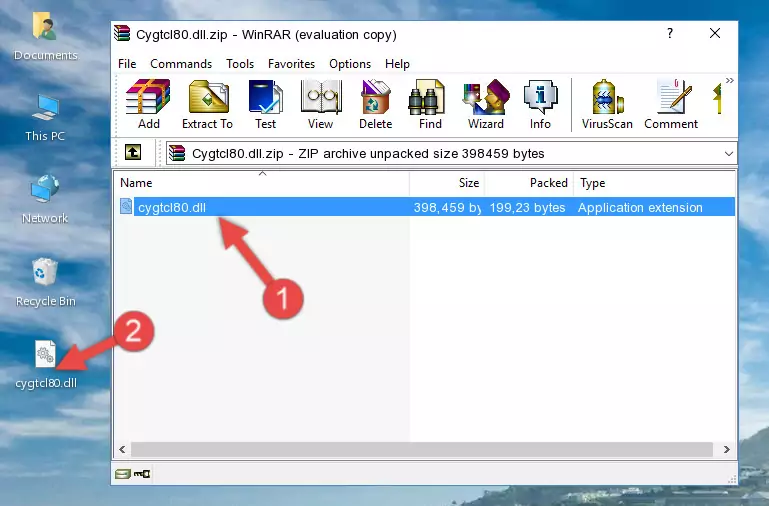Screen dimensions: 769x506
Task: Run the Test archive tool
Action: pos(265,104)
